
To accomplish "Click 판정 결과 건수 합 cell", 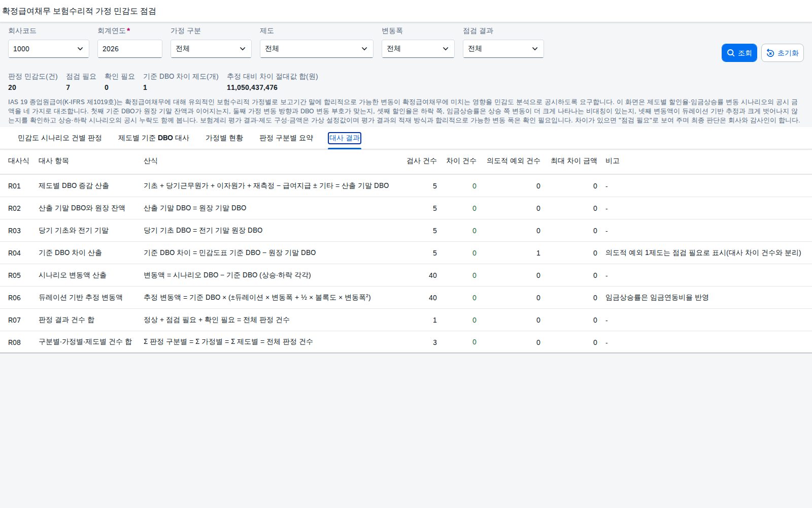I will click(x=66, y=320).
